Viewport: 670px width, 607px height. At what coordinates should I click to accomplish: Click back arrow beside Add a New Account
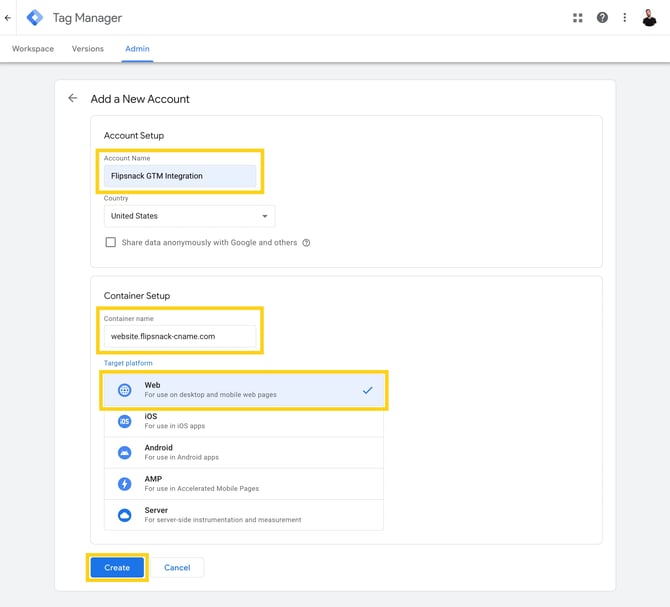[x=72, y=99]
